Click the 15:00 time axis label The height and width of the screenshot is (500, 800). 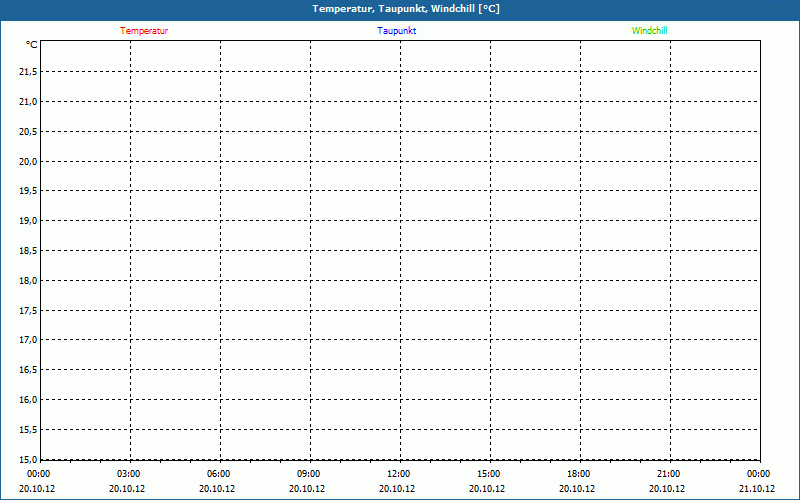(489, 474)
